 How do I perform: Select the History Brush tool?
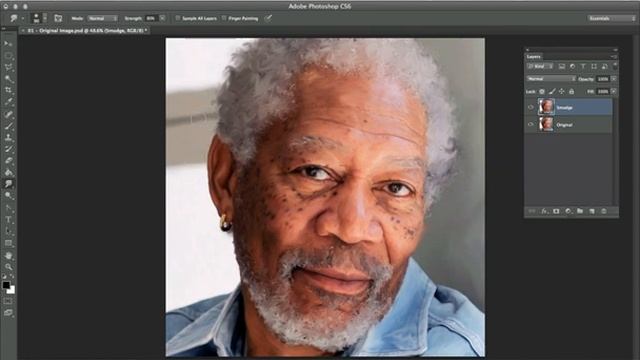pos(8,149)
